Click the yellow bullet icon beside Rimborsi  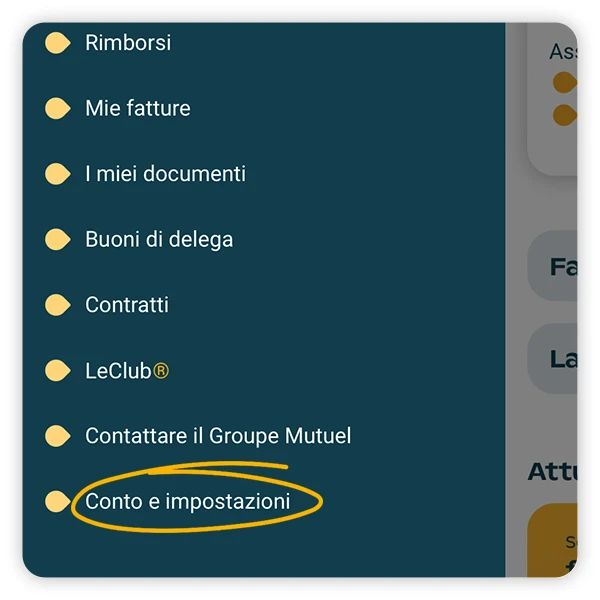tap(58, 43)
